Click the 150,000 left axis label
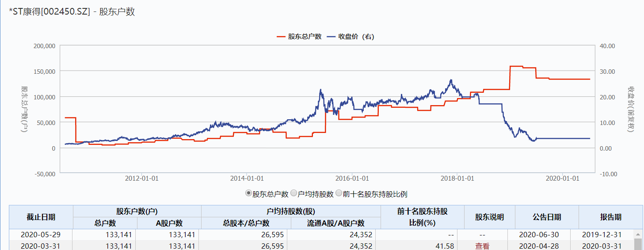644x250 pixels. [44, 71]
